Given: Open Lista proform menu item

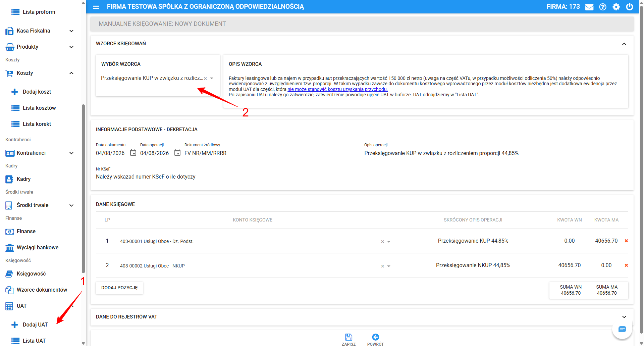Looking at the screenshot, I should click(39, 12).
